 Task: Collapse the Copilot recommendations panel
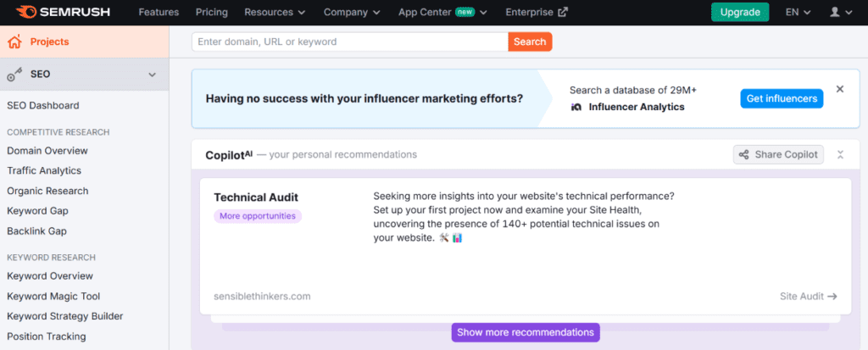(840, 154)
